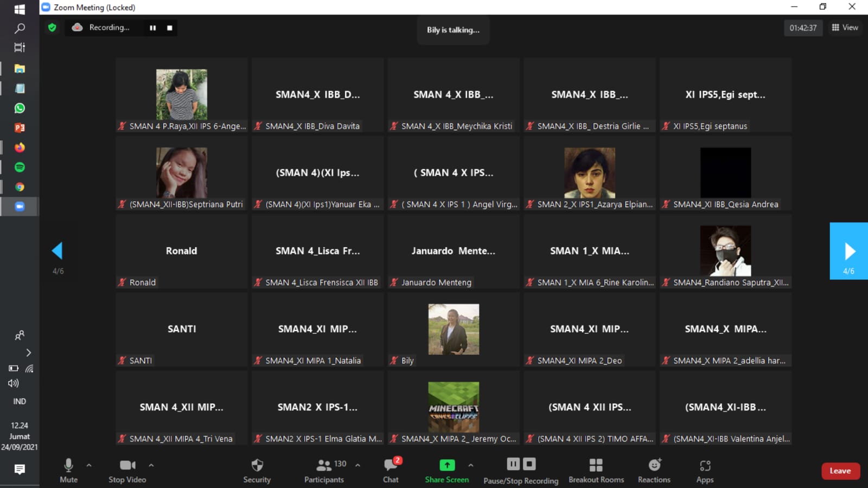
Task: Pause the recording in the top bar
Action: [x=153, y=28]
